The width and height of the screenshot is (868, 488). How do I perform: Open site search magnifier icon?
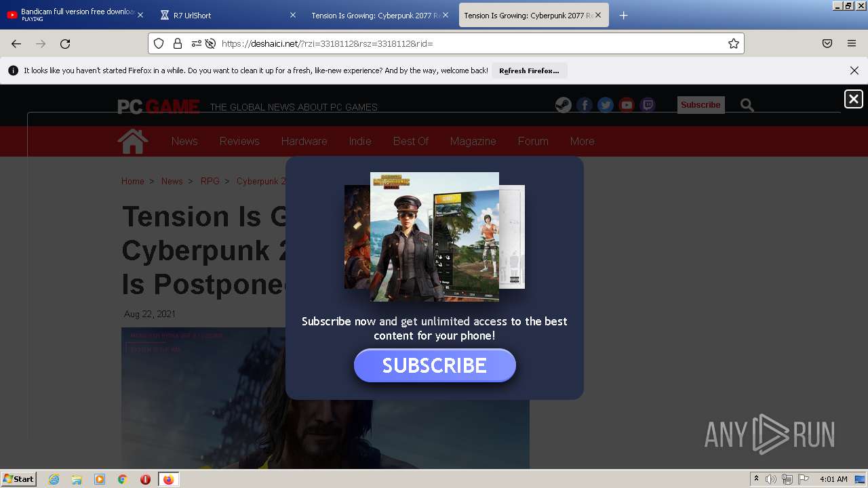click(747, 105)
